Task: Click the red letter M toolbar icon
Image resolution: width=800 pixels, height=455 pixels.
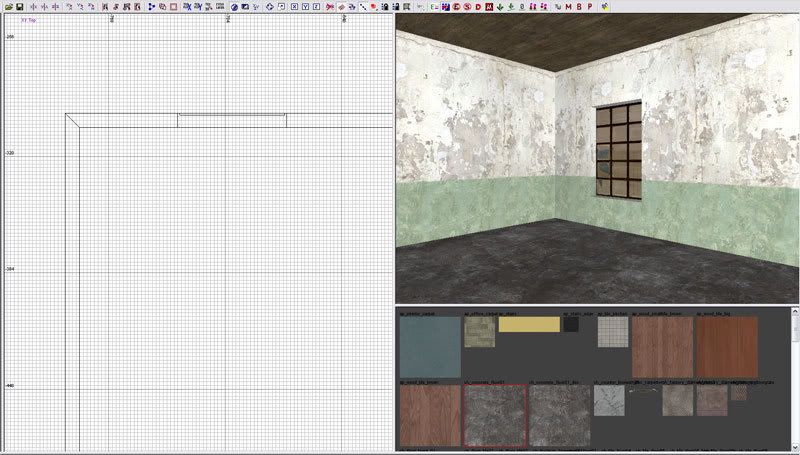Action: 569,7
